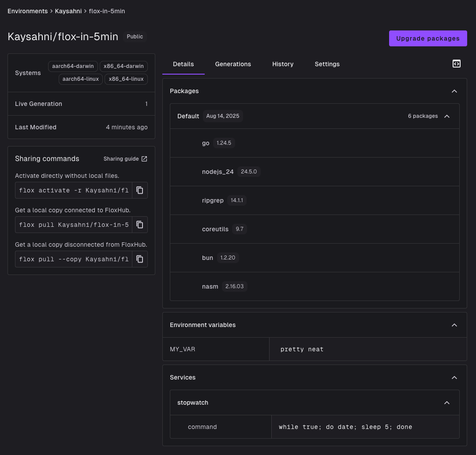The height and width of the screenshot is (455, 476).
Task: Copy the flox pull --copy command
Action: 140,259
